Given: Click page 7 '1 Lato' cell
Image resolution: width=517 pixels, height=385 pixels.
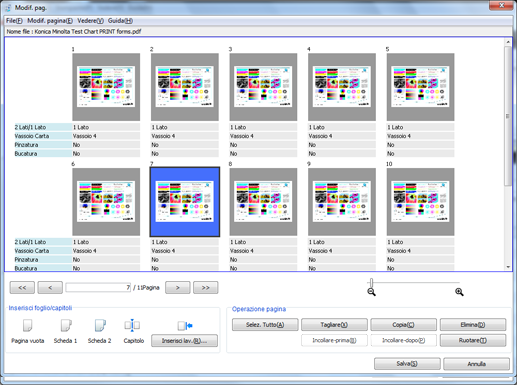Looking at the screenshot, I should coord(185,242).
